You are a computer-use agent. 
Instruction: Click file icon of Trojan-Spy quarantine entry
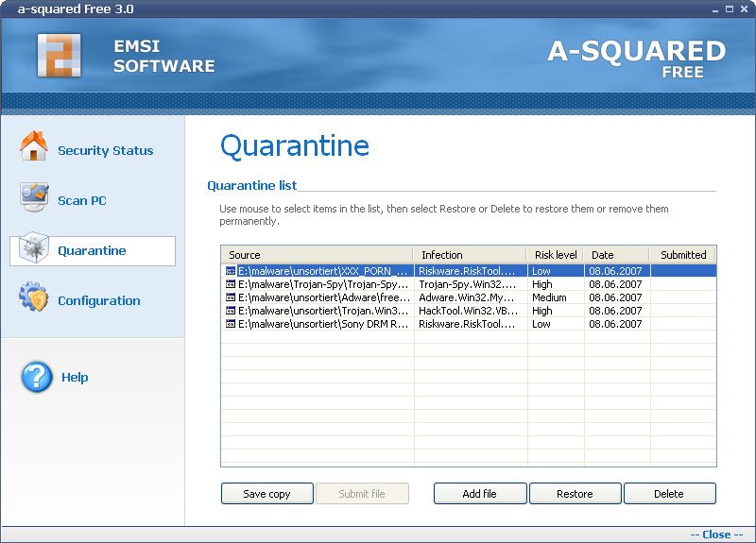[231, 284]
